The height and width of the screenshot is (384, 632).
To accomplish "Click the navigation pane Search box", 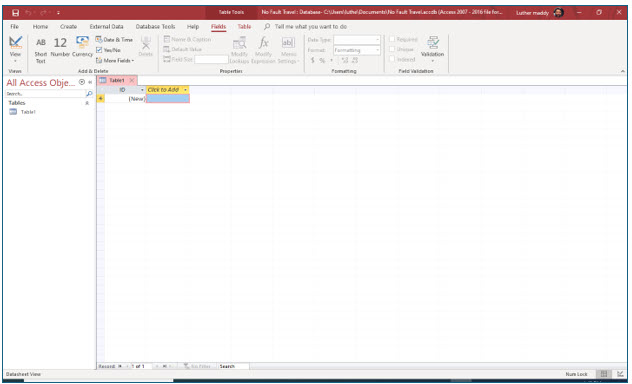I will [45, 93].
